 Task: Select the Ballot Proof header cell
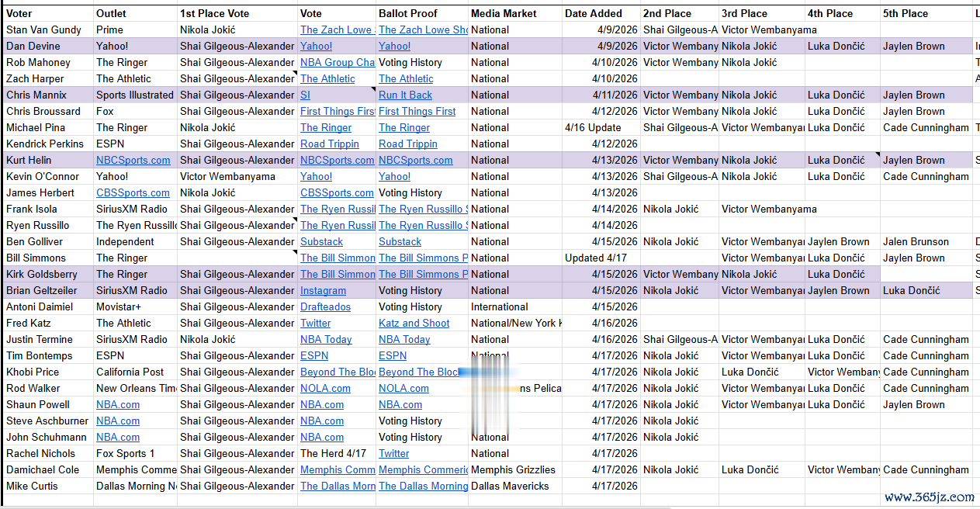pyautogui.click(x=421, y=13)
